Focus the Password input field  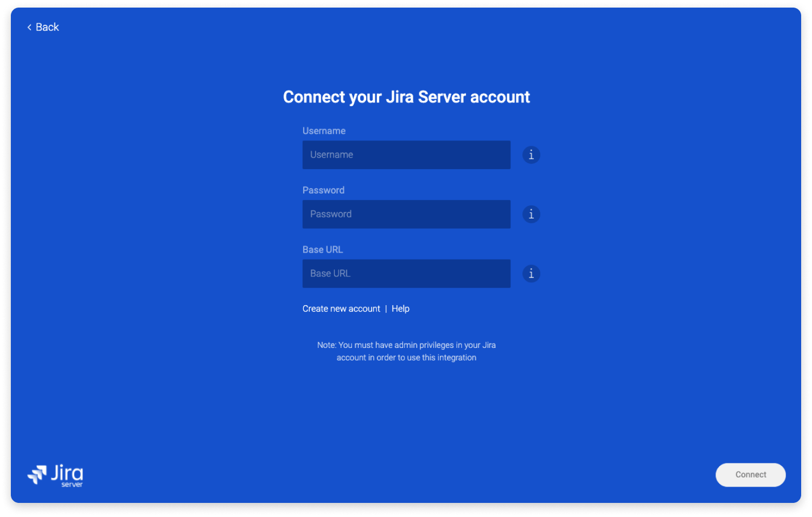(x=406, y=214)
